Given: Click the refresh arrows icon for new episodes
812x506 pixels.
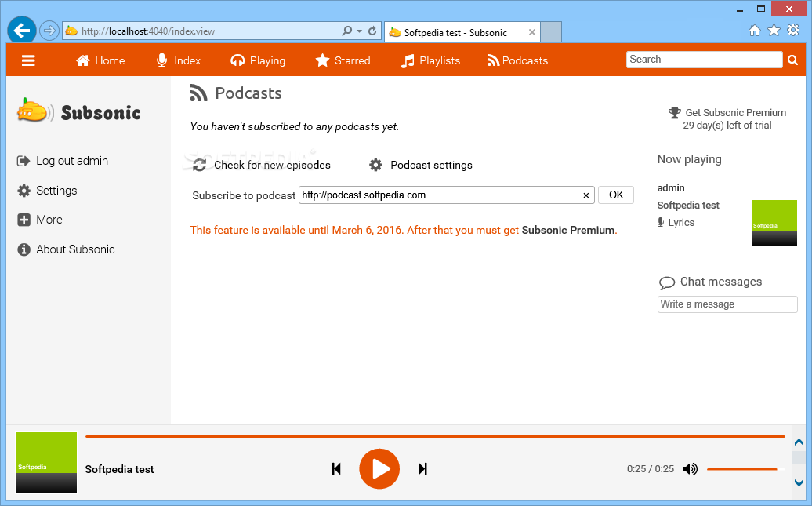Looking at the screenshot, I should point(199,166).
